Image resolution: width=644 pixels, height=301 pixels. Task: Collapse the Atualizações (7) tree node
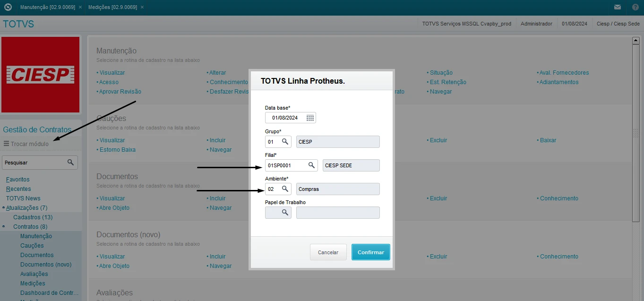point(4,207)
